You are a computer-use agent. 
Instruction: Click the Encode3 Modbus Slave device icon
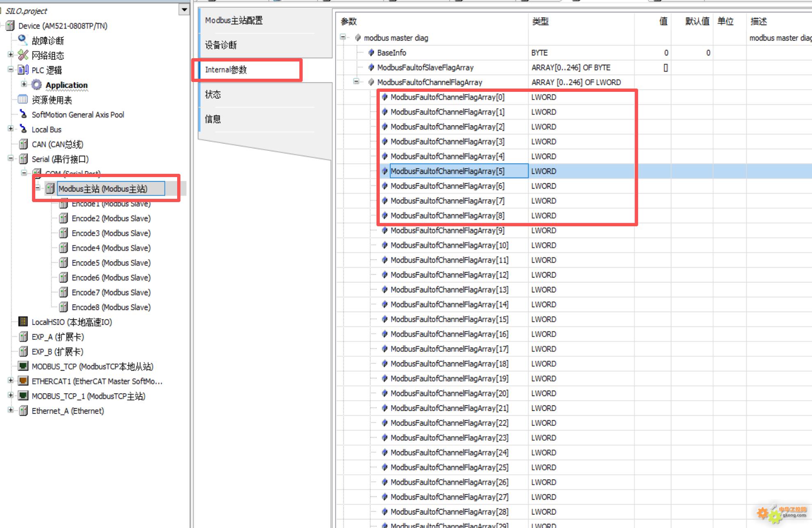coord(63,233)
